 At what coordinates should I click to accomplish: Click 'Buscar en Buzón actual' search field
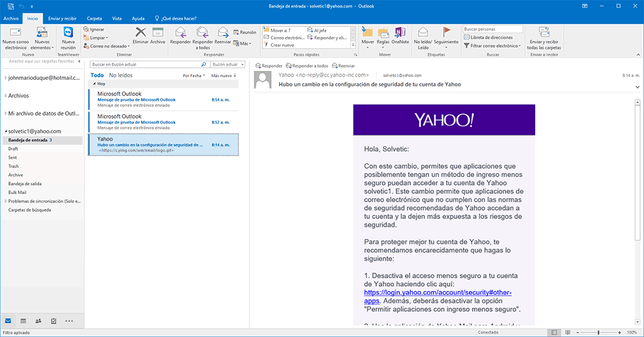coord(149,64)
